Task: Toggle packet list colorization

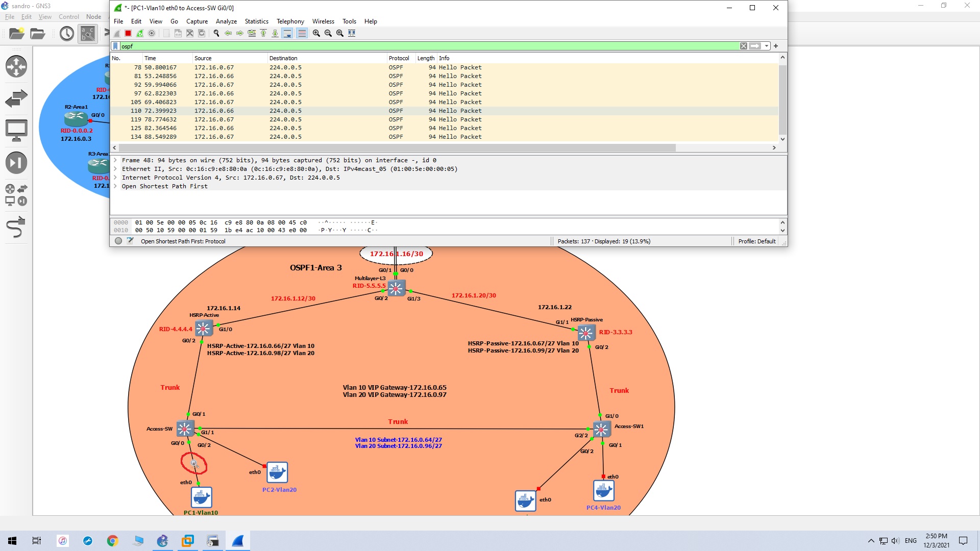Action: coord(302,33)
